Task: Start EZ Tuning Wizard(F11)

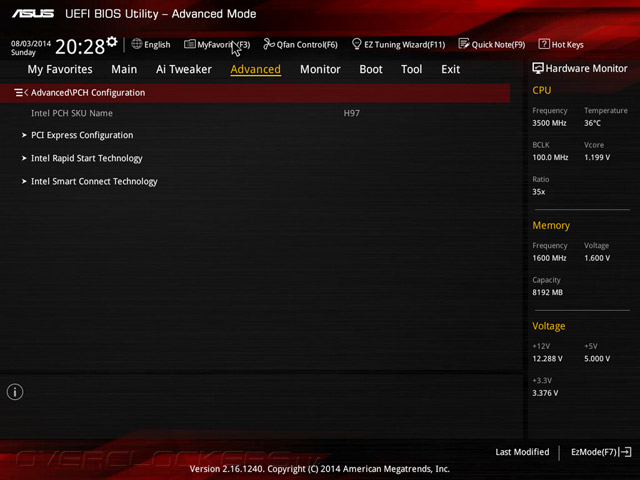Action: click(x=404, y=44)
